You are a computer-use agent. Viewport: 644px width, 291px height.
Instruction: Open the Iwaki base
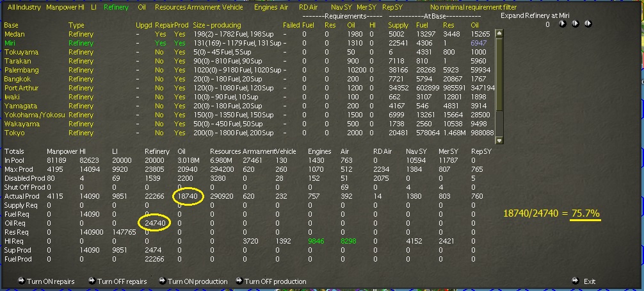tap(13, 97)
